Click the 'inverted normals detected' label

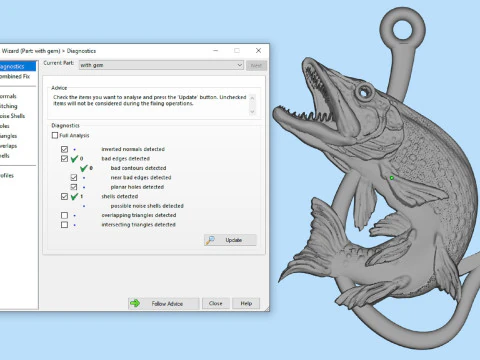[x=133, y=149]
